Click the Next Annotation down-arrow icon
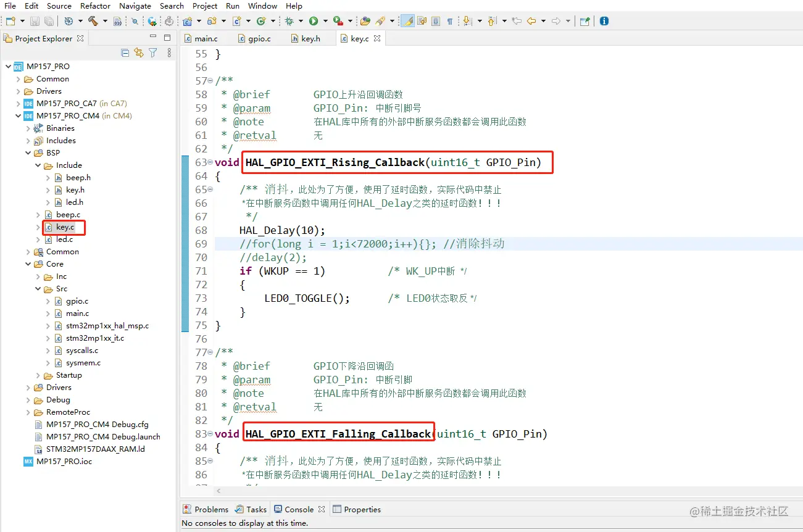 click(467, 21)
